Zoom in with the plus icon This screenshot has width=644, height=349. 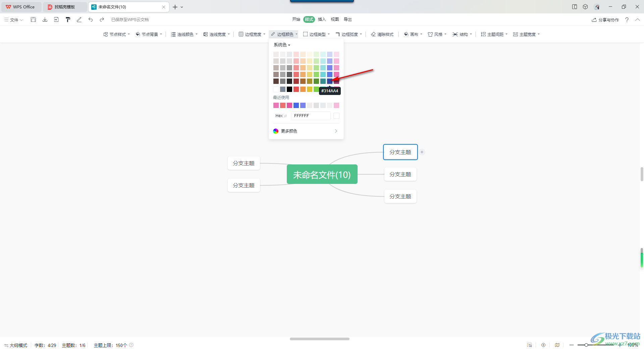click(x=620, y=345)
